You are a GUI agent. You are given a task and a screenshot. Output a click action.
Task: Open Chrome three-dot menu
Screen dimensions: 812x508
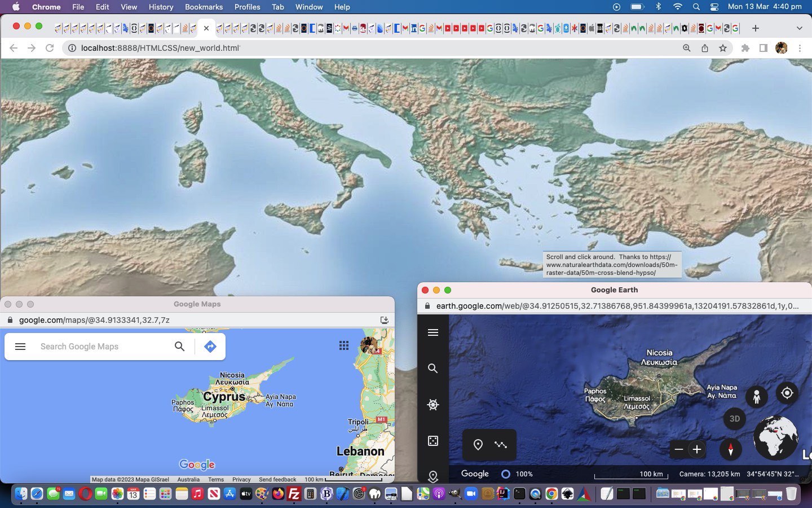coord(800,48)
